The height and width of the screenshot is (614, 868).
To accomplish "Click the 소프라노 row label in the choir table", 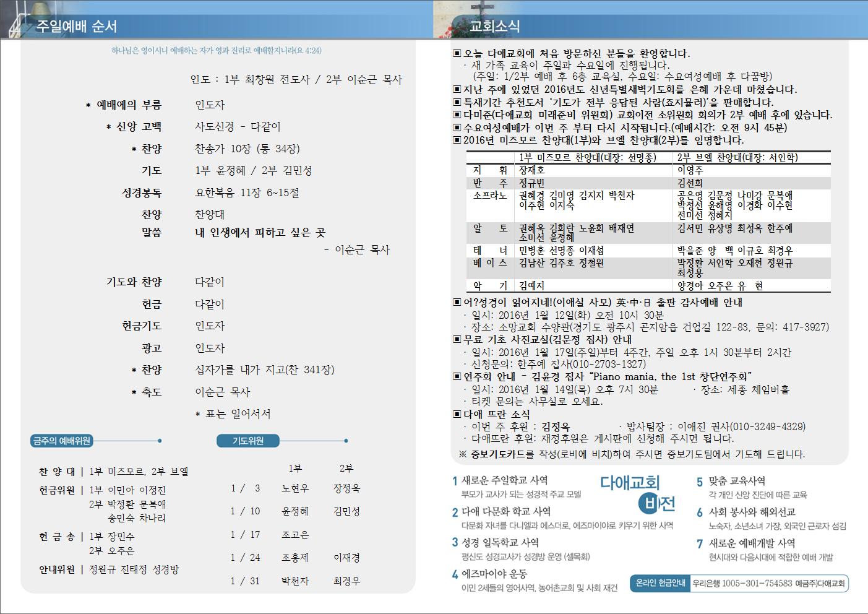I will [x=490, y=196].
